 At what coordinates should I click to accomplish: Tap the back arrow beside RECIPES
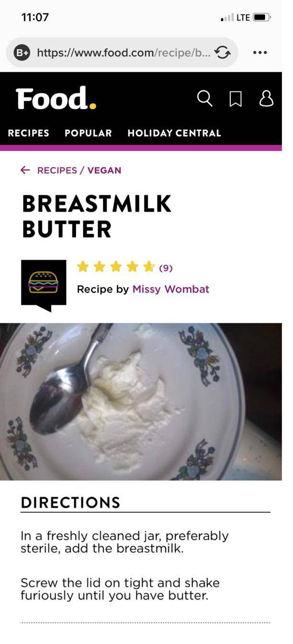[25, 170]
